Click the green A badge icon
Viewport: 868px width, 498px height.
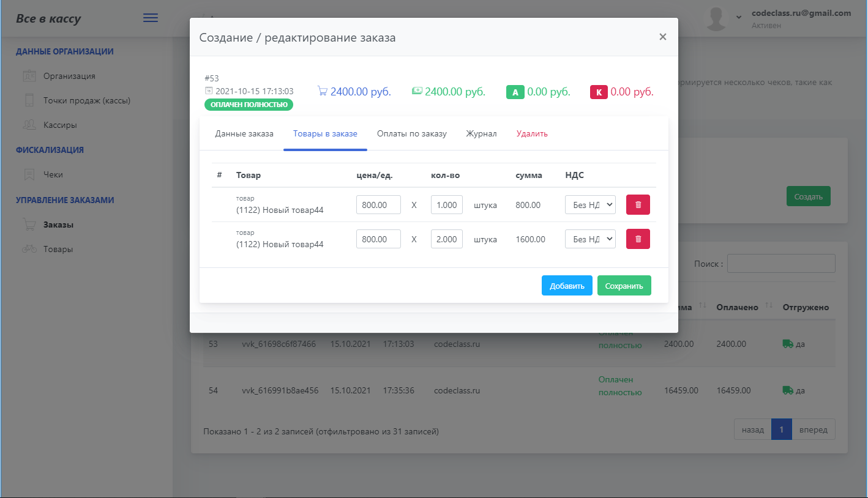[515, 92]
